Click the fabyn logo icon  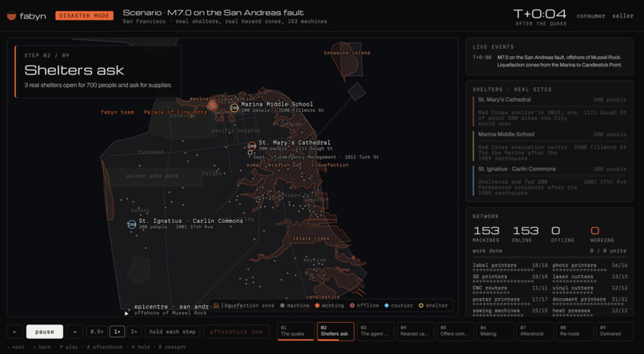click(11, 16)
